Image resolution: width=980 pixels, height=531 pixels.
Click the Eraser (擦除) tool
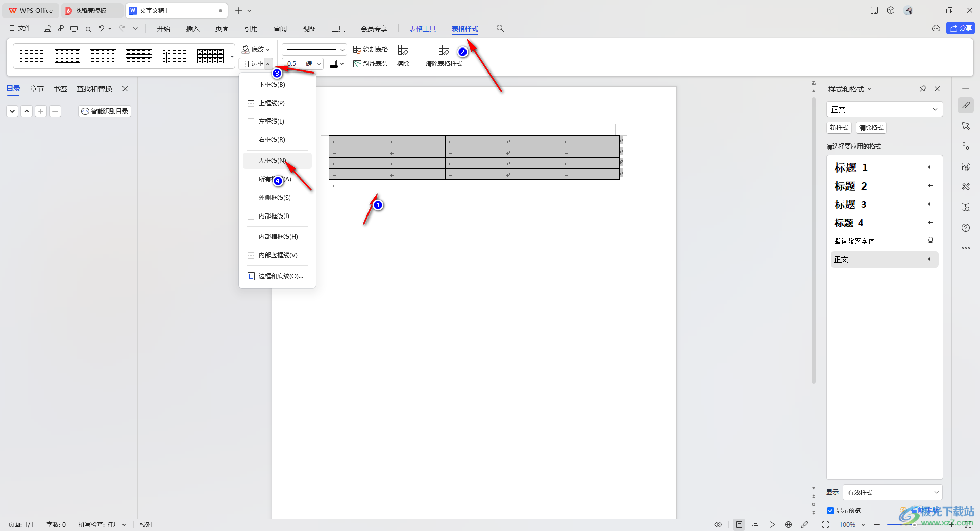(403, 56)
